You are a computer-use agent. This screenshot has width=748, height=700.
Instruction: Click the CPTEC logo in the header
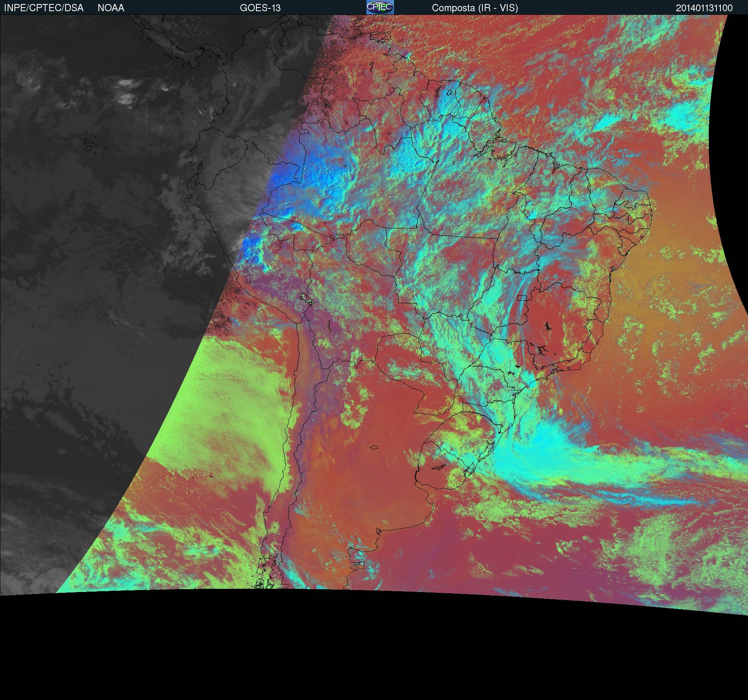[380, 7]
